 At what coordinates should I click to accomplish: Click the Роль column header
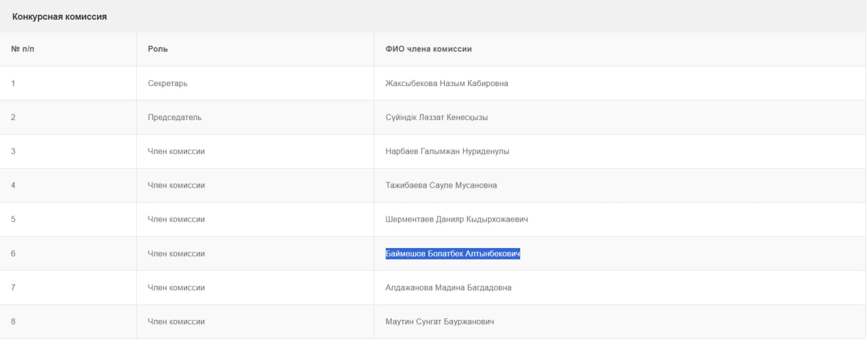158,49
